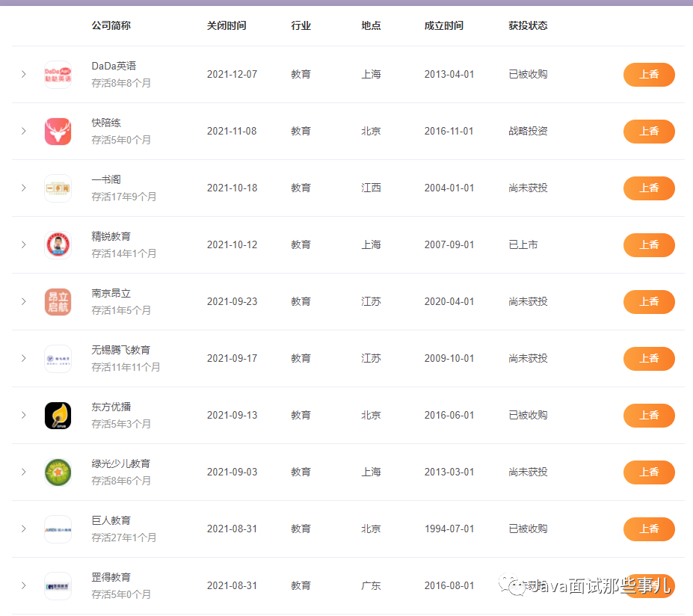Expand the 东方优播 row
This screenshot has width=693, height=616.
click(x=23, y=415)
